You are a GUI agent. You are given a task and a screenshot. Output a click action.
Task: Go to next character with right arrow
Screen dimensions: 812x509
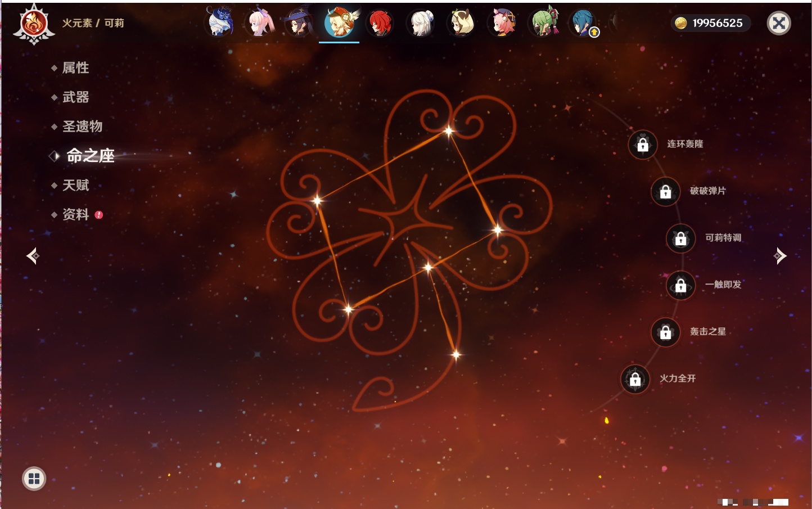point(779,256)
